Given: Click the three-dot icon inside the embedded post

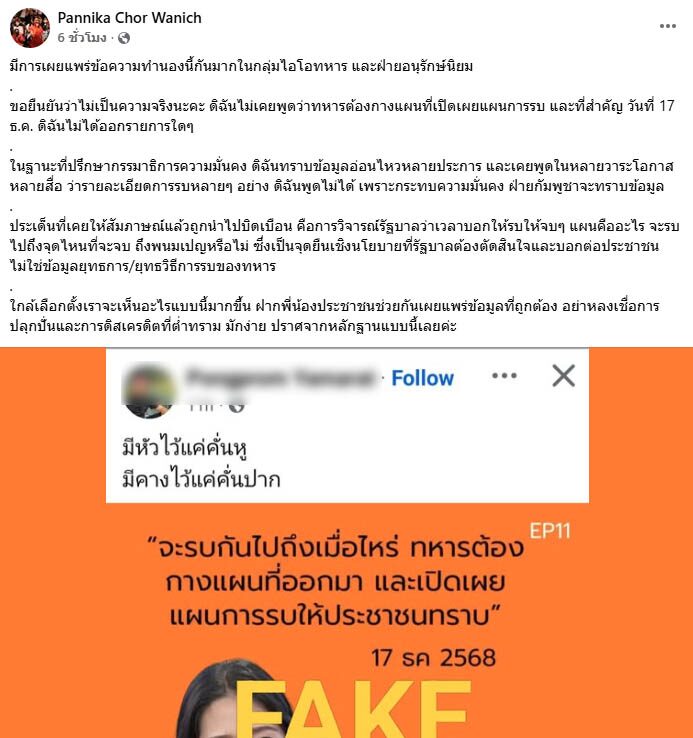Looking at the screenshot, I should coord(504,376).
